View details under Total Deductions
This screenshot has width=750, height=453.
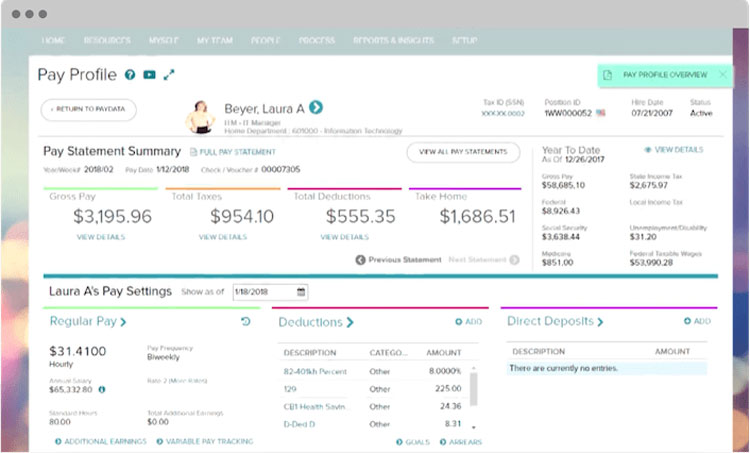click(x=344, y=237)
